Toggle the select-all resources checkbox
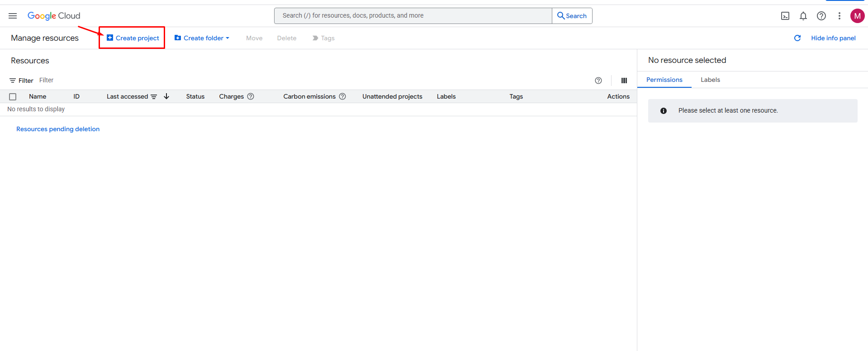Viewport: 868px width, 351px height. click(13, 97)
